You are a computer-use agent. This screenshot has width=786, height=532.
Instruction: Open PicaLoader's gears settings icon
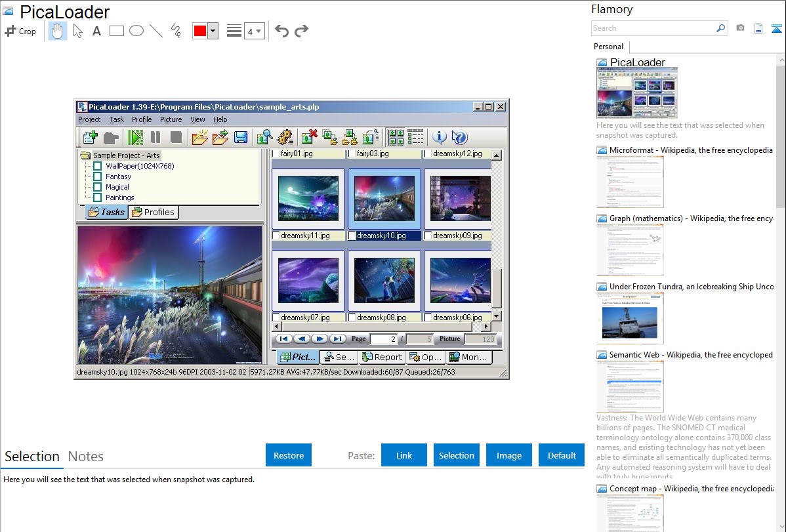285,137
